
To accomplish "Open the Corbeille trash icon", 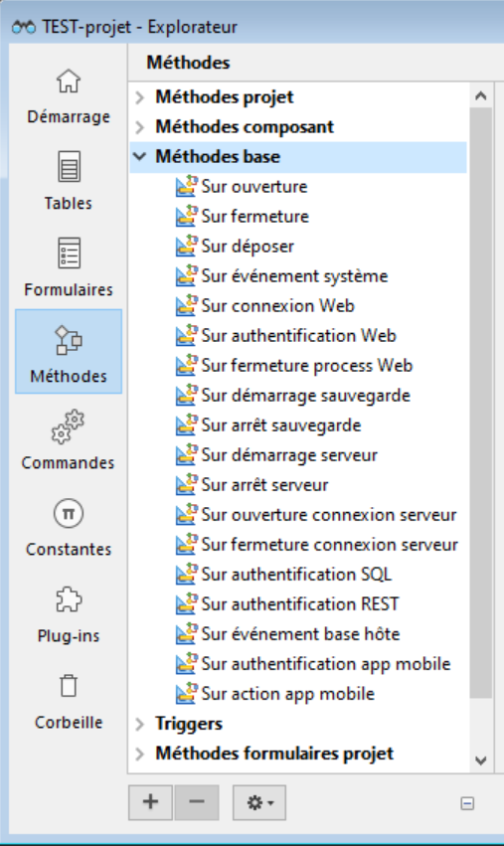I will (x=69, y=686).
